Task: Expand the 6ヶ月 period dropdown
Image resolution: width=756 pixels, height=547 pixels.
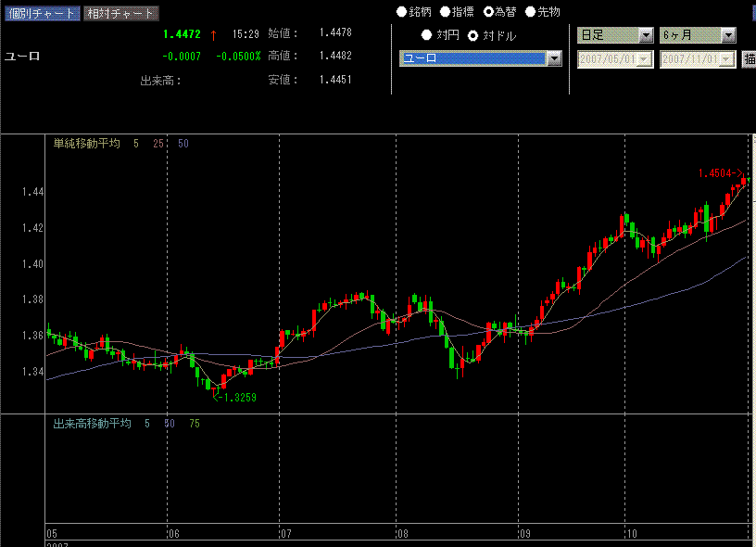Action: [728, 35]
